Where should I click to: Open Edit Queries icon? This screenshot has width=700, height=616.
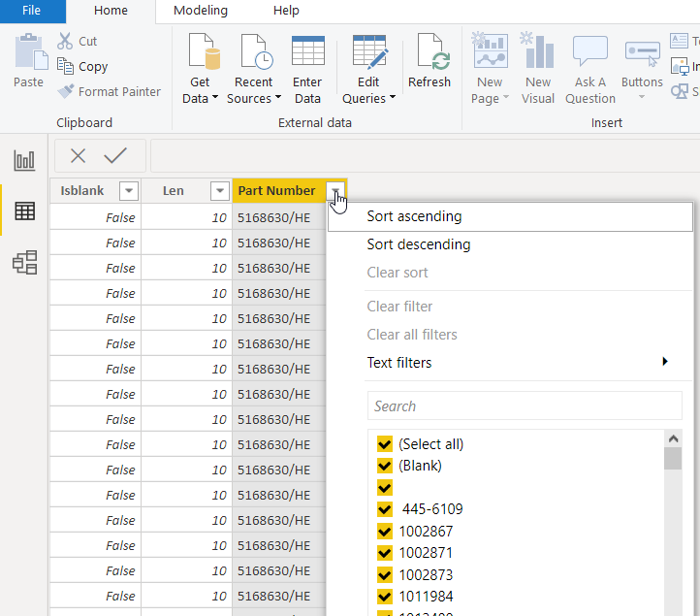click(x=369, y=52)
